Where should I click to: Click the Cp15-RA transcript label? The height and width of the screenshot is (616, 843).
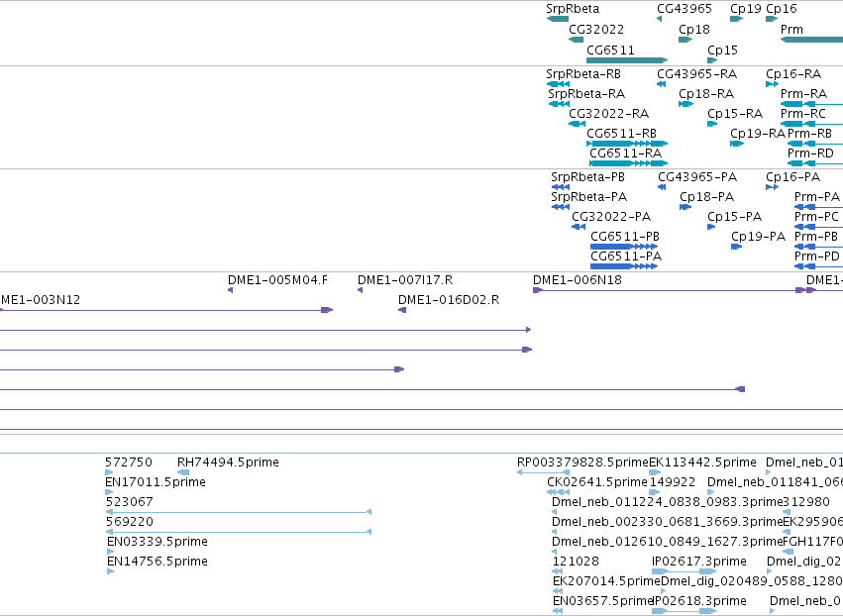coord(735,114)
